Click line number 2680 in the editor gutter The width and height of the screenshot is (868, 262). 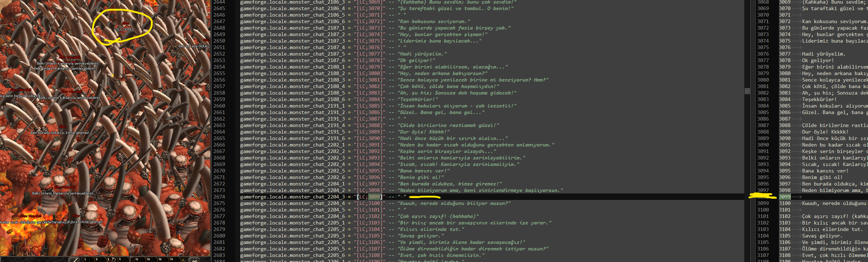(219, 236)
